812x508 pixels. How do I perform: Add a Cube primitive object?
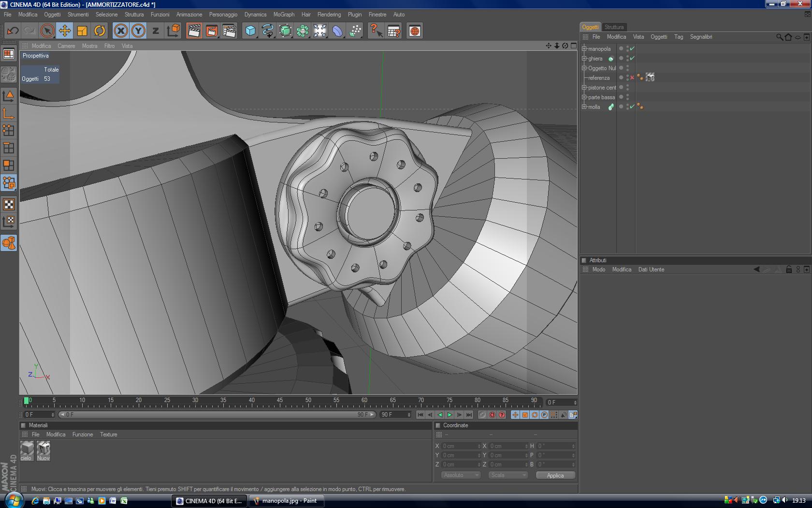[250, 31]
